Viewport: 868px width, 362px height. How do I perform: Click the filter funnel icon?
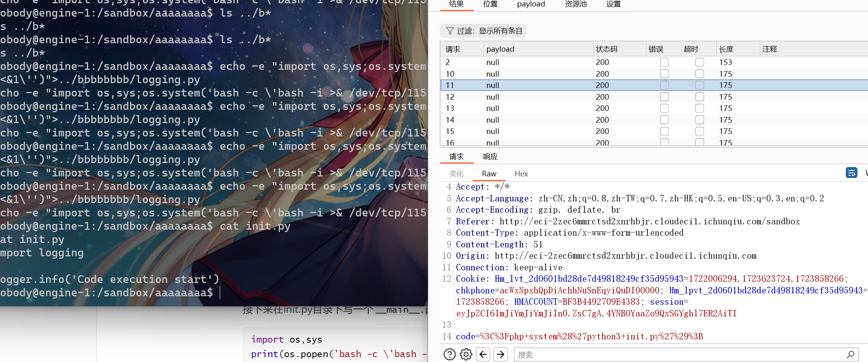tap(450, 31)
